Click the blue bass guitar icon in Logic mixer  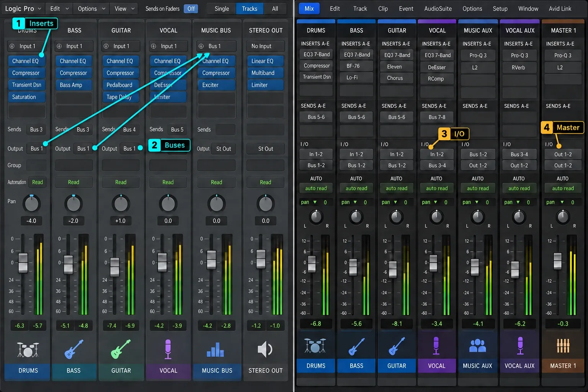(73, 349)
